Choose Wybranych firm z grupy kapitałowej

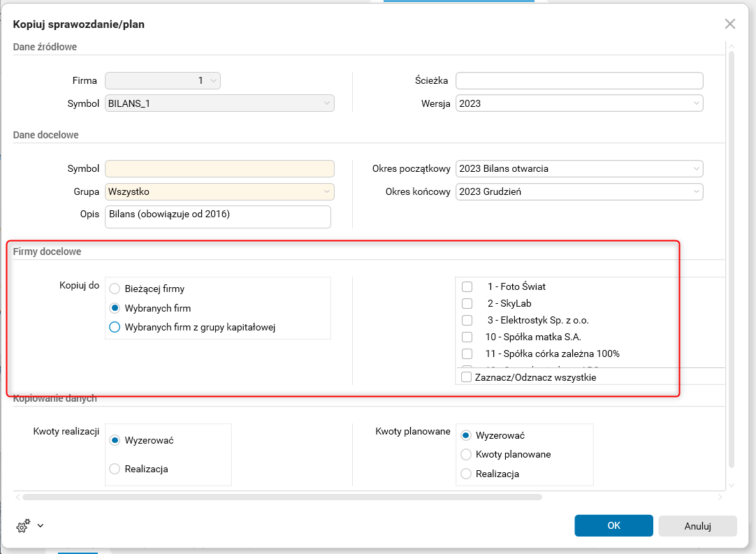(115, 327)
